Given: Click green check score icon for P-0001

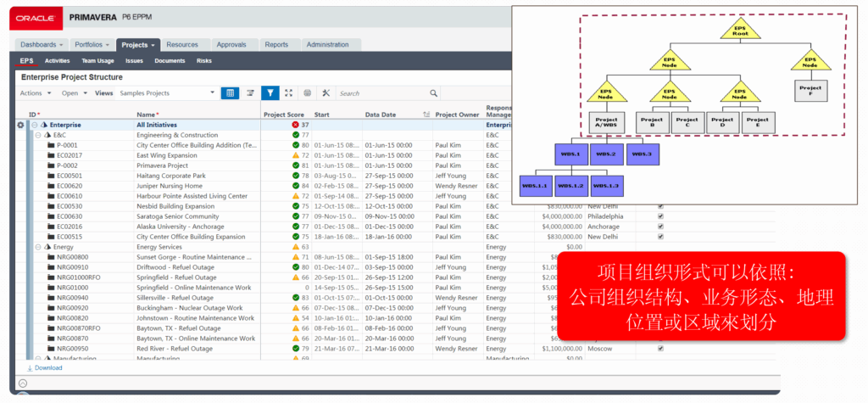Looking at the screenshot, I should pos(296,145).
